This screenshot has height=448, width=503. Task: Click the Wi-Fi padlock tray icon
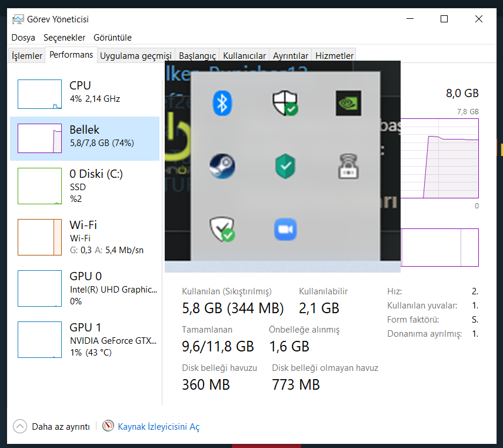point(348,166)
